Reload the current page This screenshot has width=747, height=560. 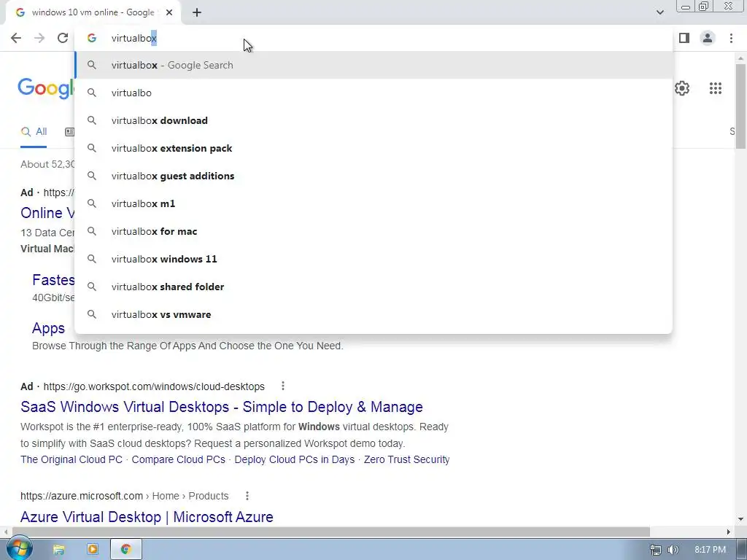(63, 38)
